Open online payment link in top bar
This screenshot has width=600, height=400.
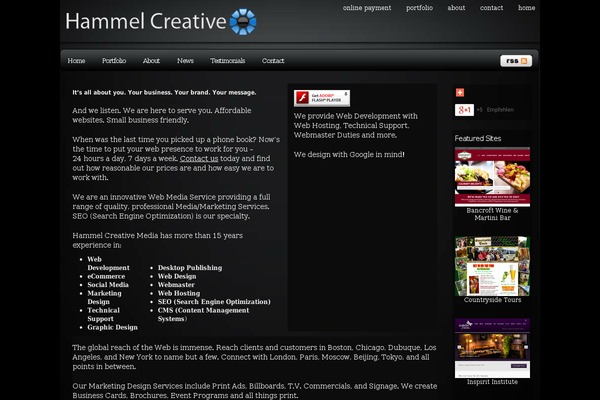[367, 8]
